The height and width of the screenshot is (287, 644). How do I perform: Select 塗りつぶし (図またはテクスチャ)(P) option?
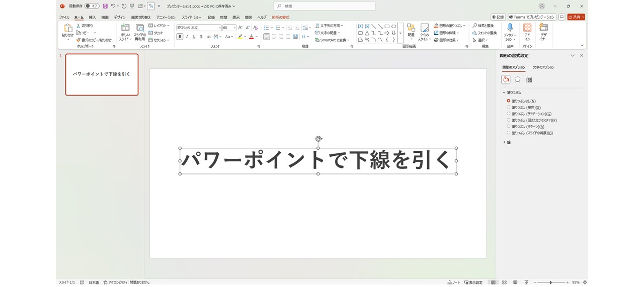tap(532, 120)
